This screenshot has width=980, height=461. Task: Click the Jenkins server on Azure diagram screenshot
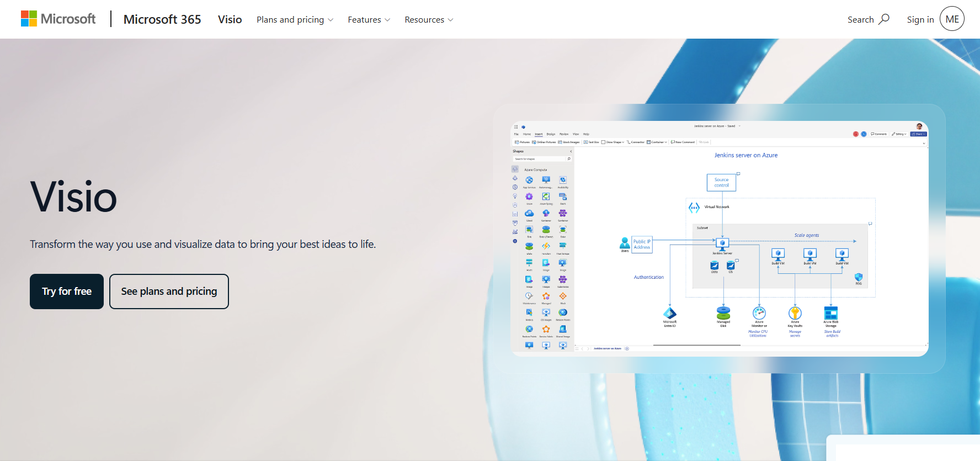pos(720,239)
